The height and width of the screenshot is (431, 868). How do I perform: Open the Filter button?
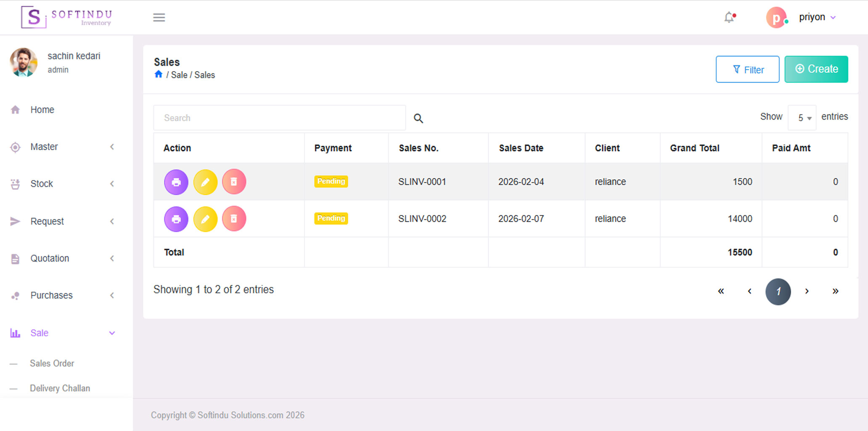click(x=747, y=69)
